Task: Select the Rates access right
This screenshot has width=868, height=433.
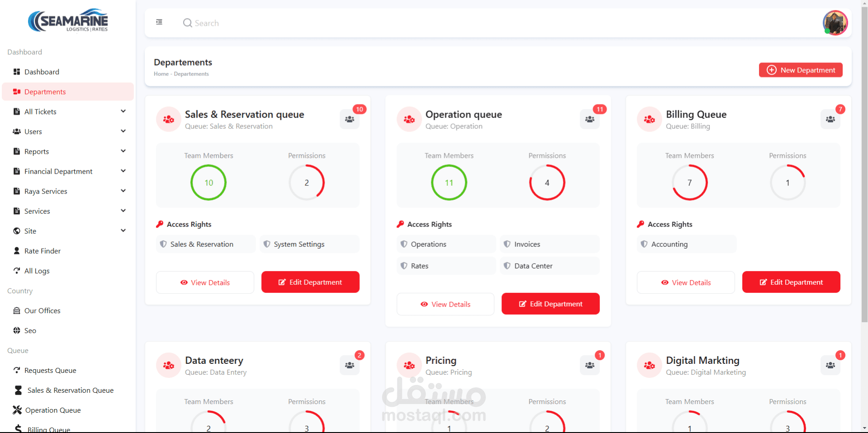Action: [x=446, y=266]
